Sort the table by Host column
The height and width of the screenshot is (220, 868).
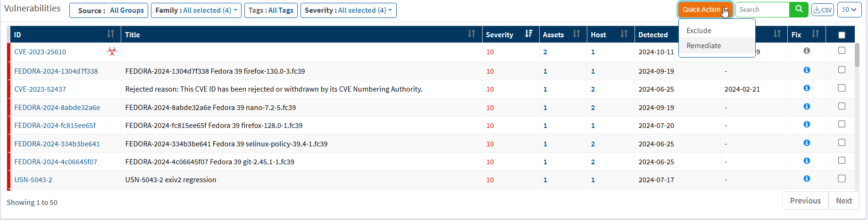(624, 34)
